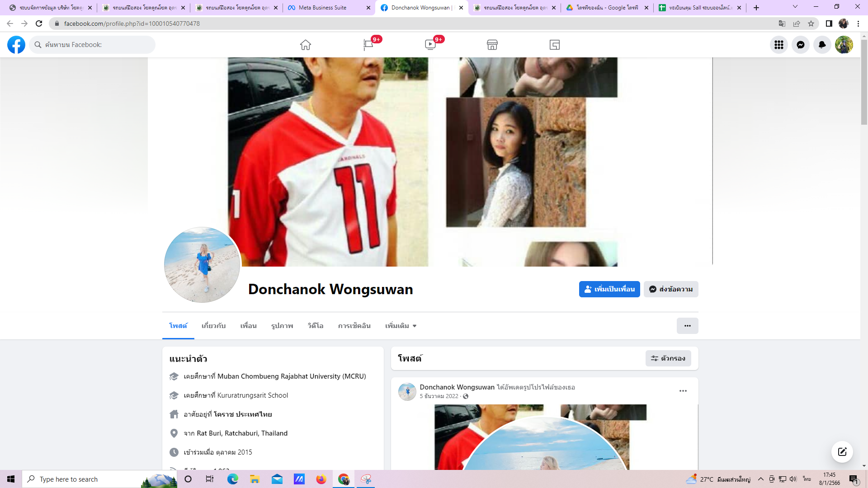Bookmark this page with star icon
This screenshot has height=488, width=868.
point(811,23)
